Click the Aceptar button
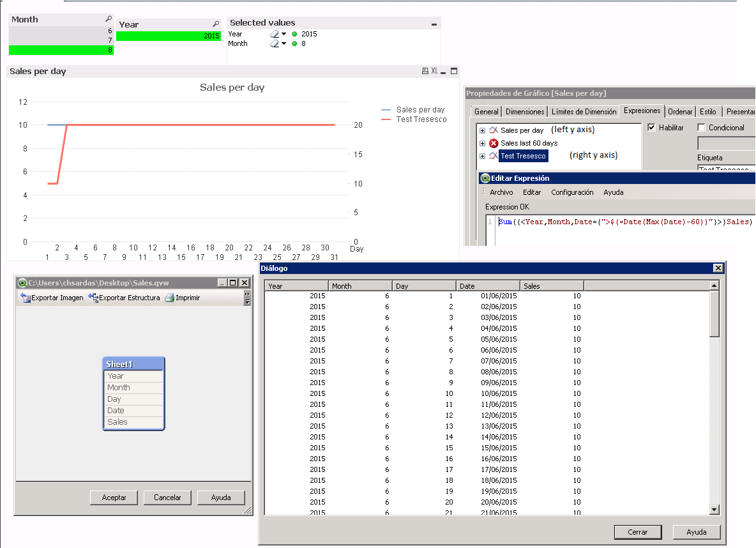 pos(114,498)
